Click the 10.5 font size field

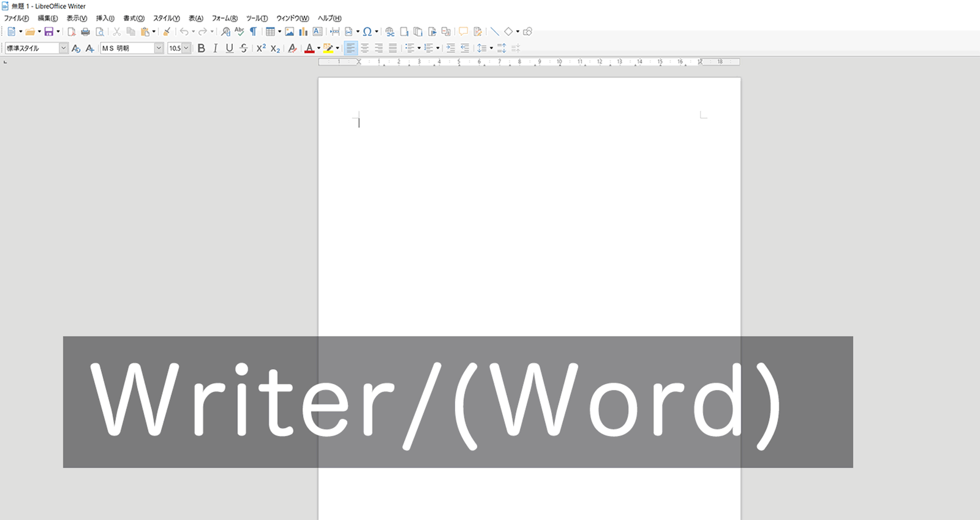point(176,48)
